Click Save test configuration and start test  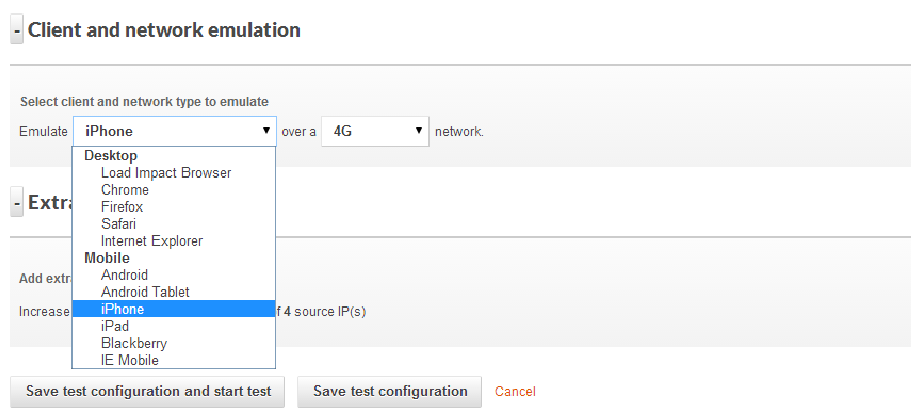click(x=147, y=391)
